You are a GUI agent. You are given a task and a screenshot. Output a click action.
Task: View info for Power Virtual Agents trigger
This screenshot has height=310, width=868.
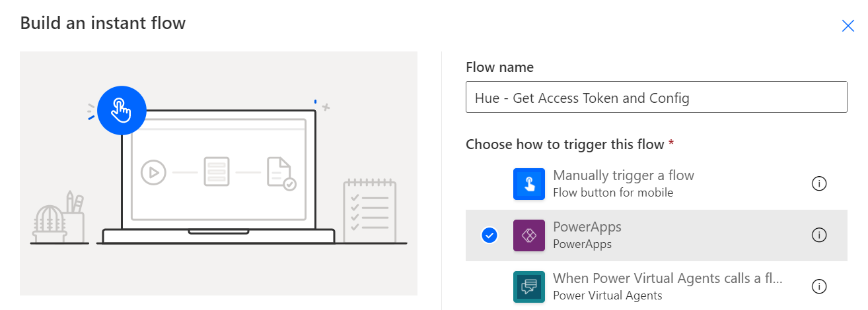click(819, 287)
